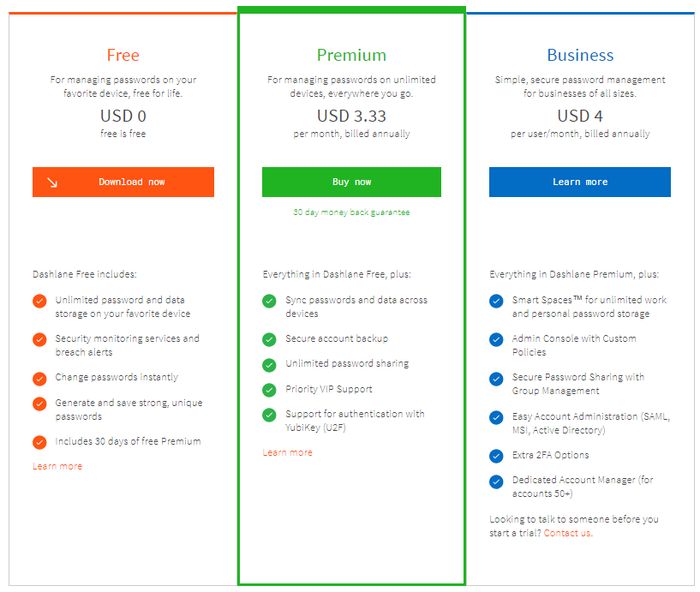Click "per month, billed annually" under Premium

click(x=352, y=134)
